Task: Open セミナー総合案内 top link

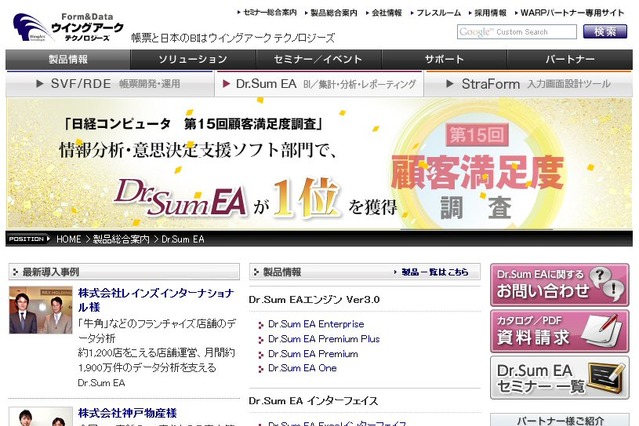Action: pyautogui.click(x=270, y=13)
